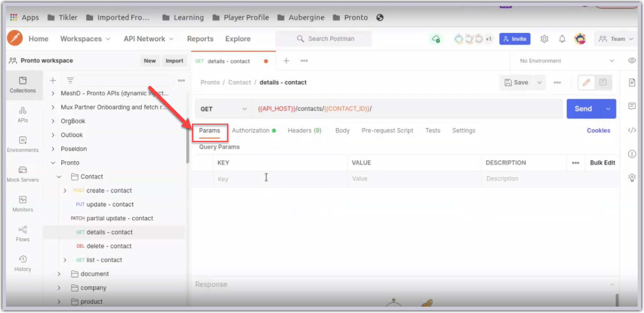Expand the document folder
This screenshot has width=644, height=313.
(x=59, y=274)
